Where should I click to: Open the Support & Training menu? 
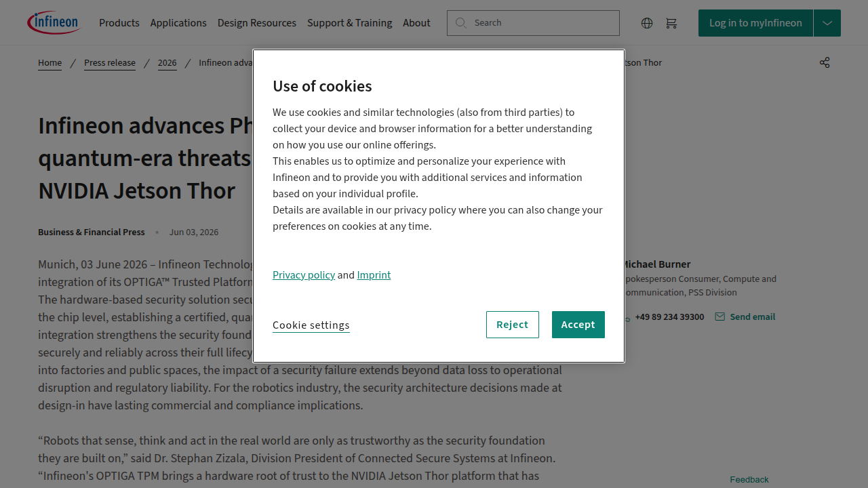coord(350,23)
